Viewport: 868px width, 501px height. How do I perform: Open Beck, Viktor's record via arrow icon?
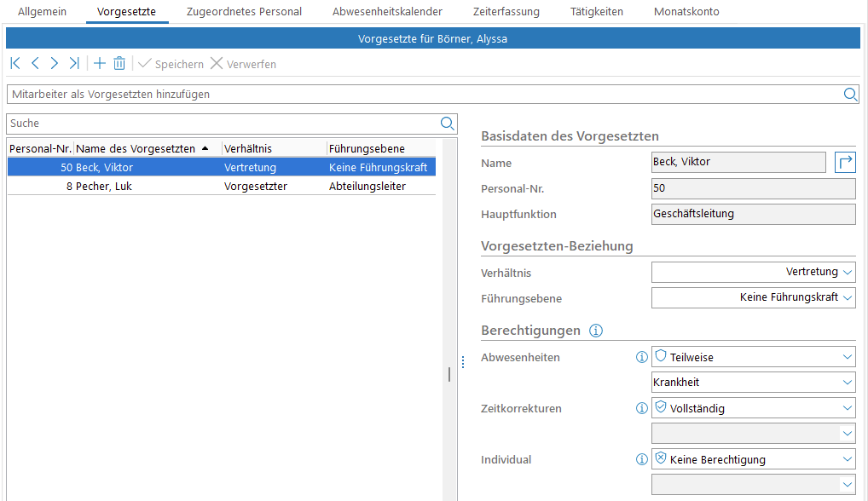[x=844, y=162]
